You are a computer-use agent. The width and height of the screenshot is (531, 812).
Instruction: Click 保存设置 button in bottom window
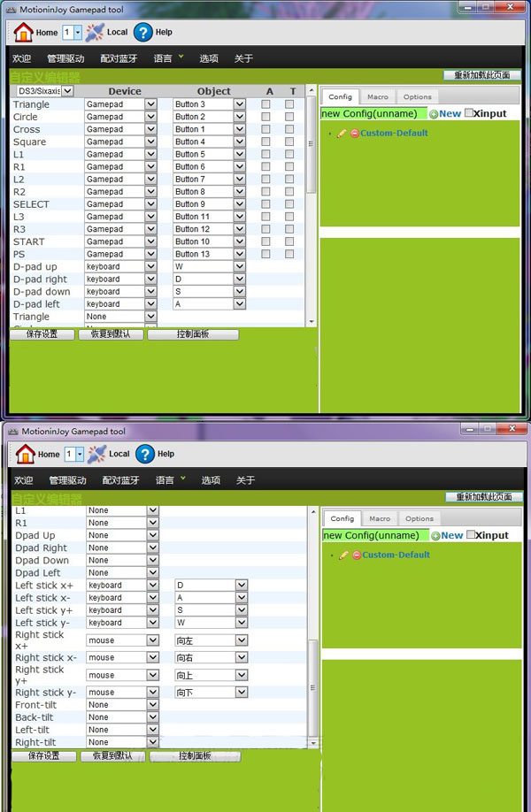44,756
